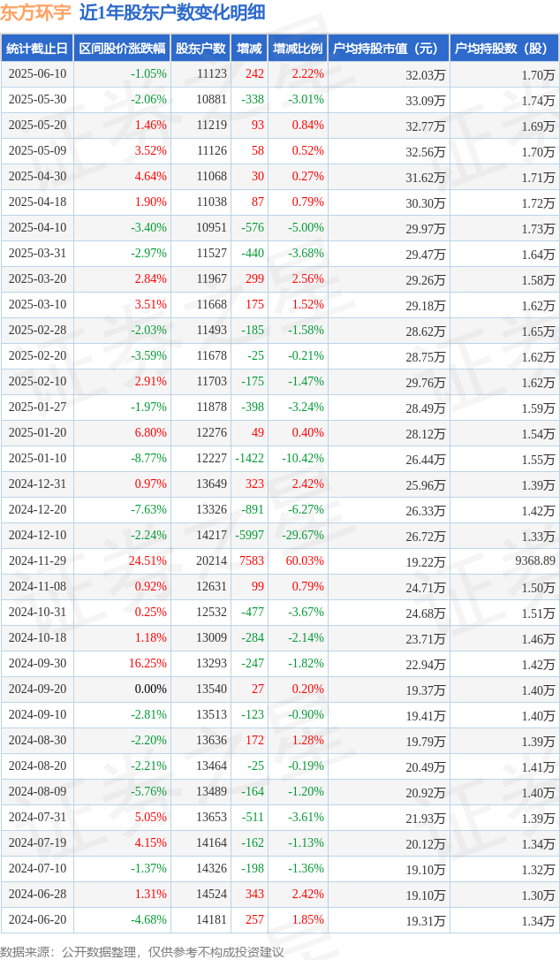Select the 2024-06-20 date cell

(37, 919)
